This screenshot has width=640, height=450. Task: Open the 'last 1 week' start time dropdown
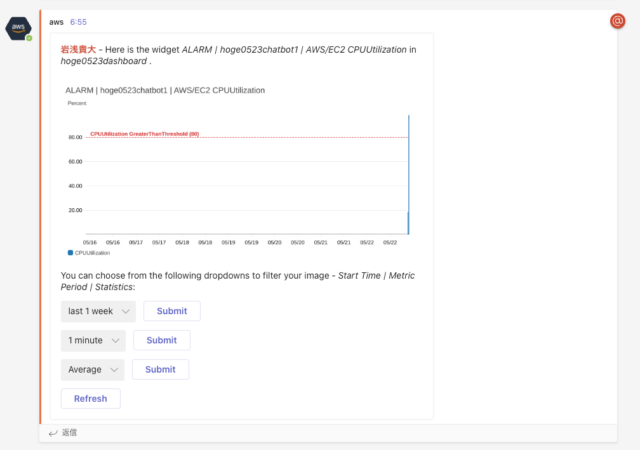[x=98, y=311]
